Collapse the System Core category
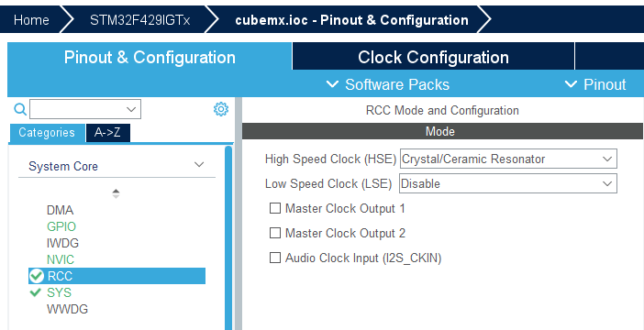 pyautogui.click(x=117, y=166)
